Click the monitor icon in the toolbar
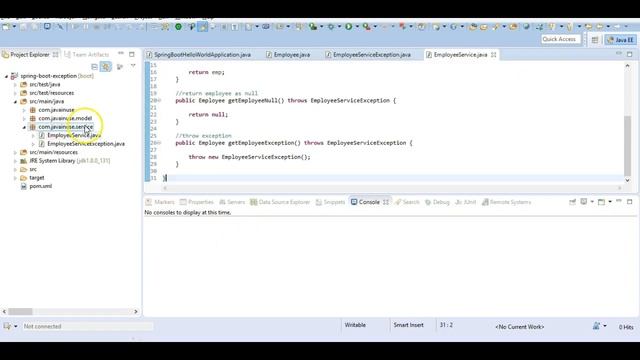640x360 pixels. [47, 27]
